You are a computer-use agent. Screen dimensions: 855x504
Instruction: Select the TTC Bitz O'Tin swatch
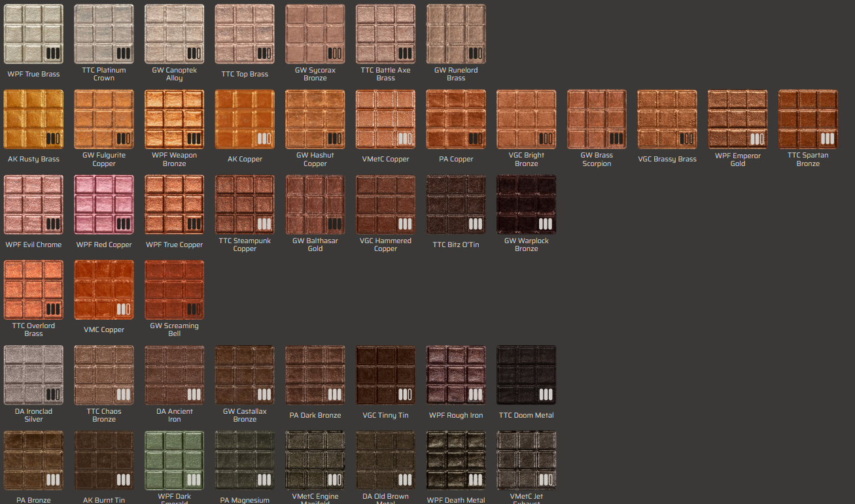point(456,205)
